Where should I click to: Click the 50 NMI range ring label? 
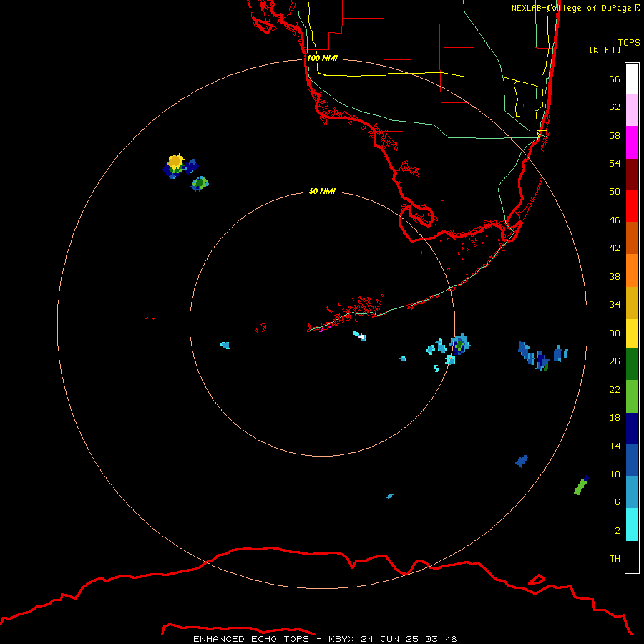[322, 191]
